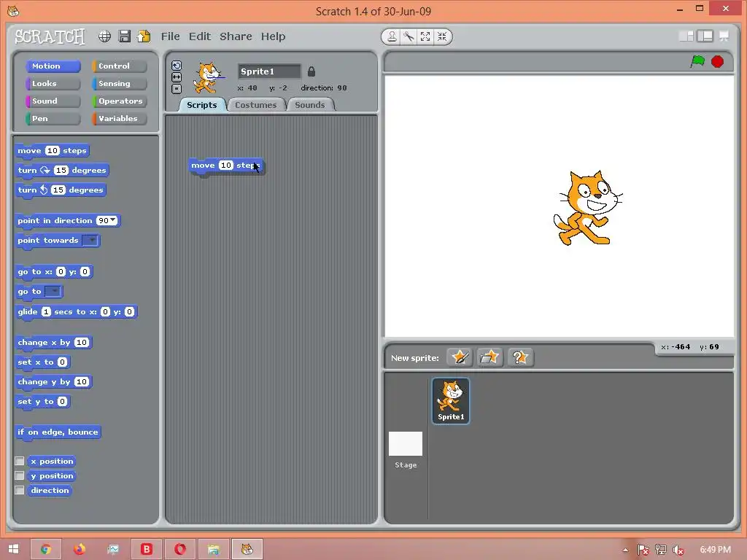Enable the y position monitor checkbox
This screenshot has height=560, width=747.
pos(20,475)
